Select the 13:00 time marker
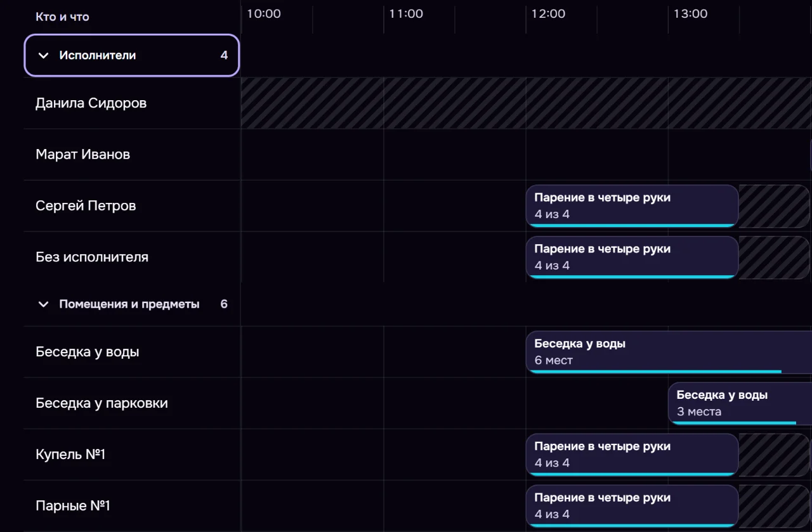The image size is (812, 532). 690,14
